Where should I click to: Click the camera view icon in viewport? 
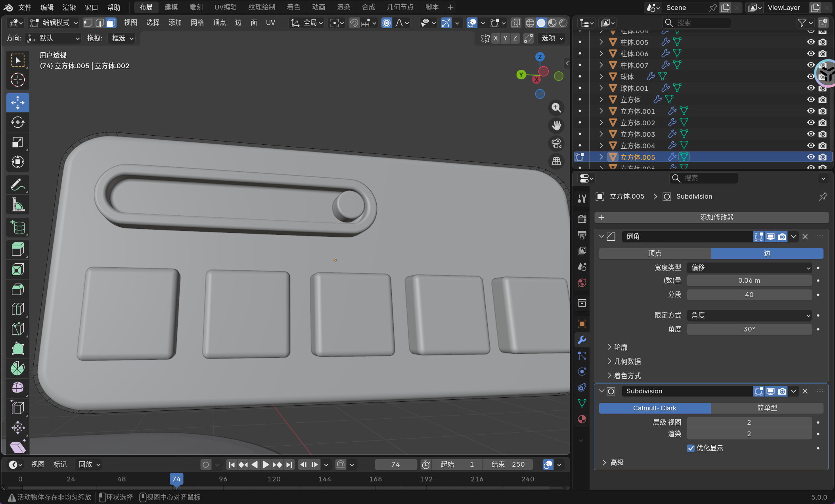(x=556, y=144)
